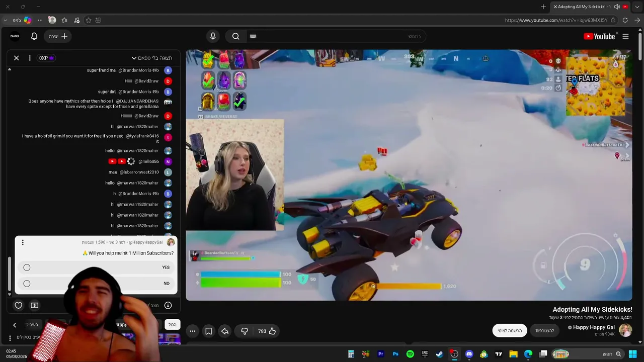Open browser collections icon

coord(98,20)
